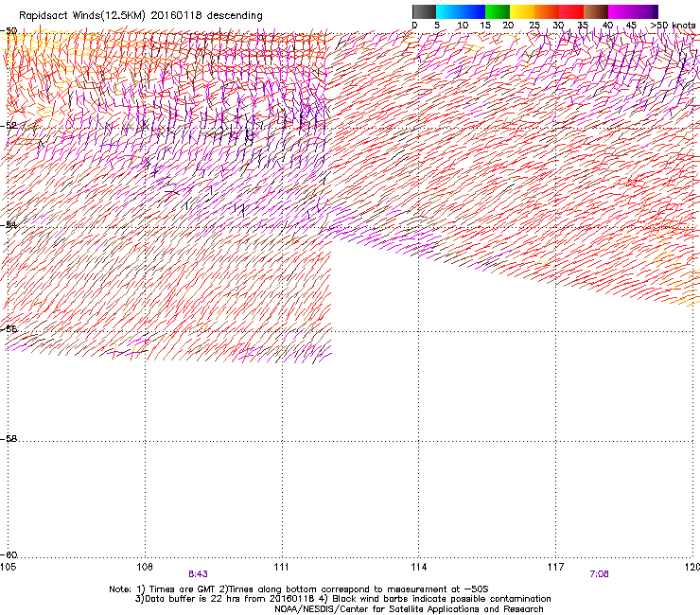700x615 pixels.
Task: Click the brown 35-40 knots legend swatch
Action: (596, 11)
